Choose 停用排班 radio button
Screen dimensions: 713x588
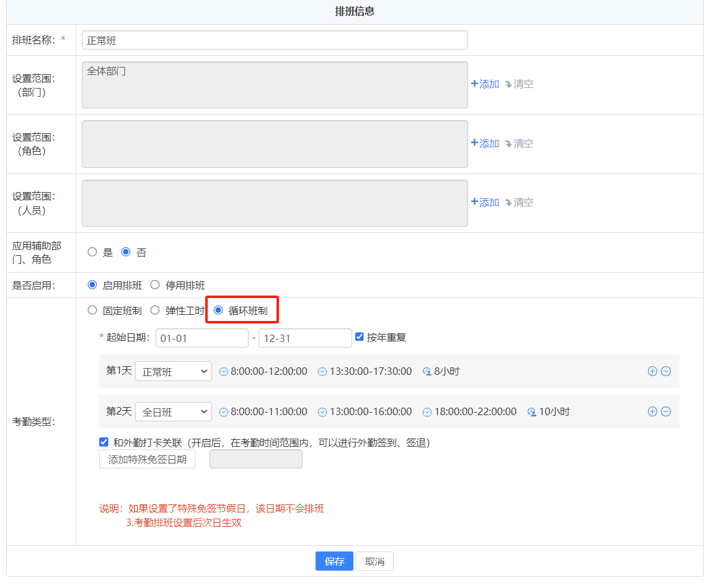click(155, 285)
